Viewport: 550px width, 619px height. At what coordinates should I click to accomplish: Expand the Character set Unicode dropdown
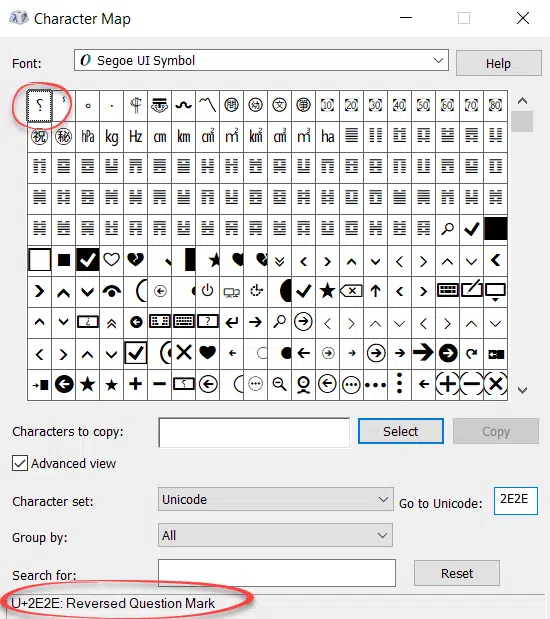(276, 499)
